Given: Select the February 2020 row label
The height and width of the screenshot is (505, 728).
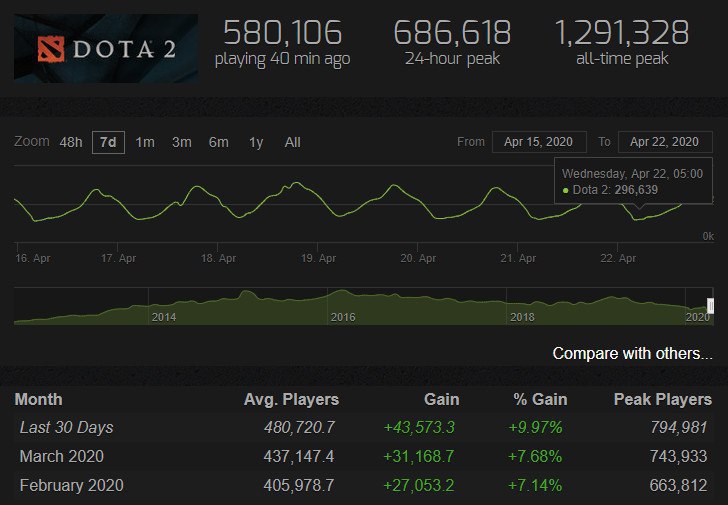Looking at the screenshot, I should coord(72,486).
